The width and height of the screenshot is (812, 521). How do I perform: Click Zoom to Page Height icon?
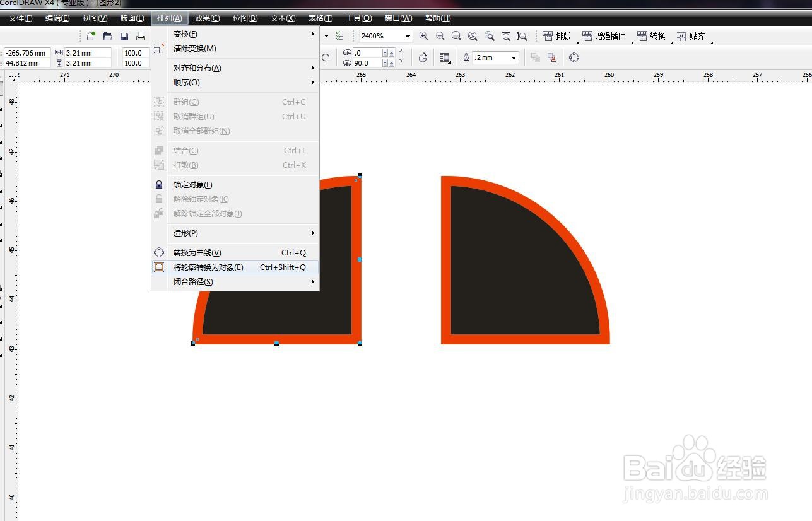click(522, 36)
